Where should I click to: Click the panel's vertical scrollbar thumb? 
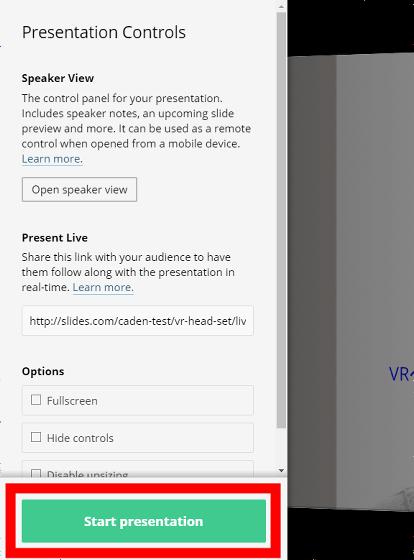click(281, 220)
